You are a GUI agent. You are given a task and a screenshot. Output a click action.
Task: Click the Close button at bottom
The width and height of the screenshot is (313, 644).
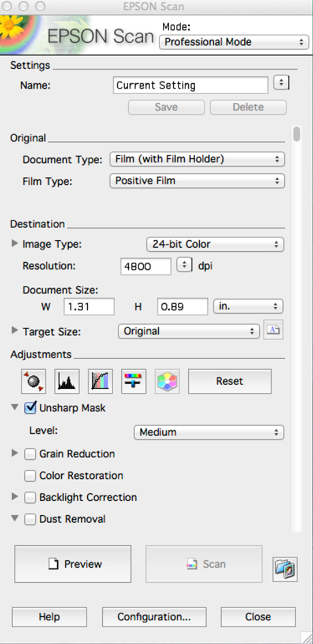(x=258, y=617)
